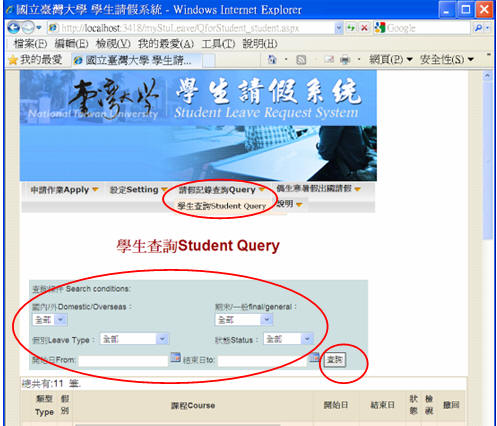
Task: Click the search magnifier icon
Action: [x=478, y=28]
